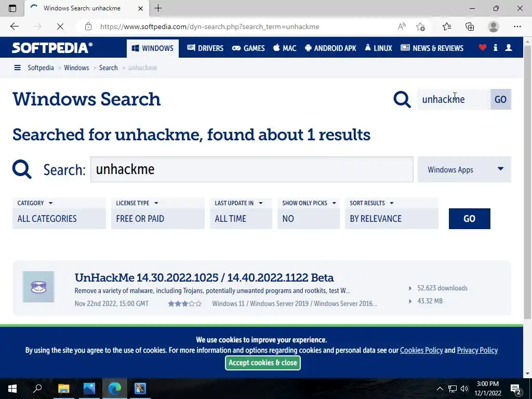Go to the MAC section
Viewport: 532px width, 399px height.
(x=285, y=48)
